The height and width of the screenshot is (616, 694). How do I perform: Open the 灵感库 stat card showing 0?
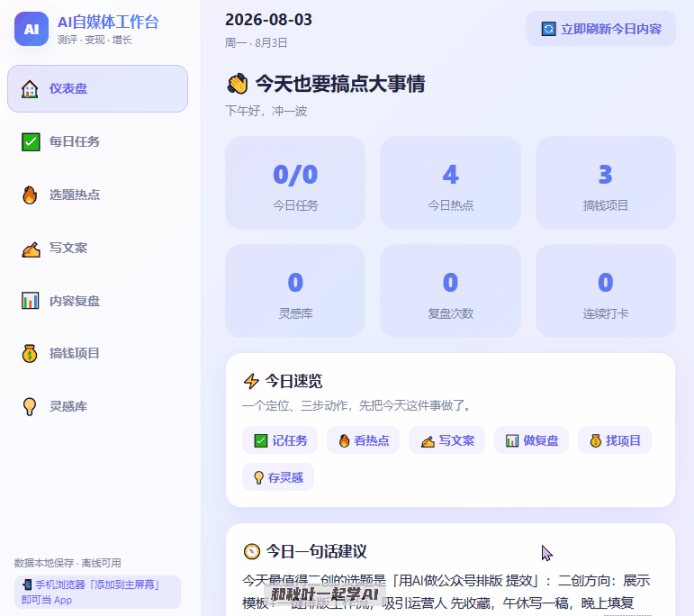click(295, 291)
